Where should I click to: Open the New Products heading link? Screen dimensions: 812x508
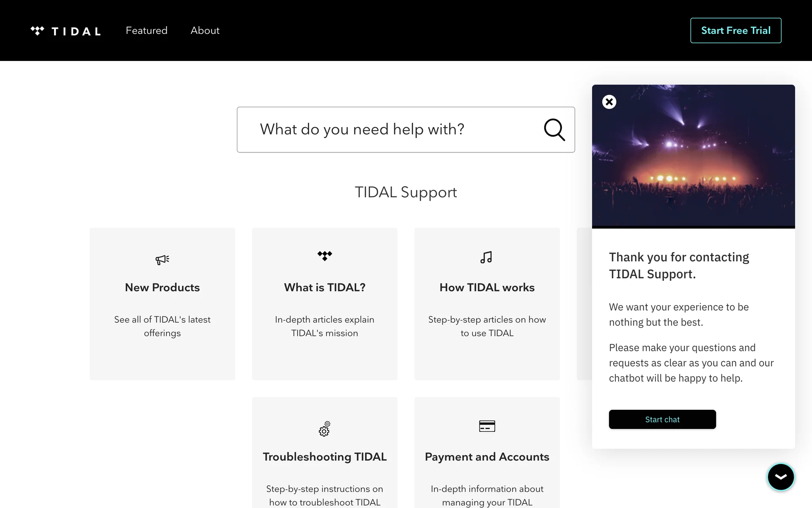coord(162,287)
